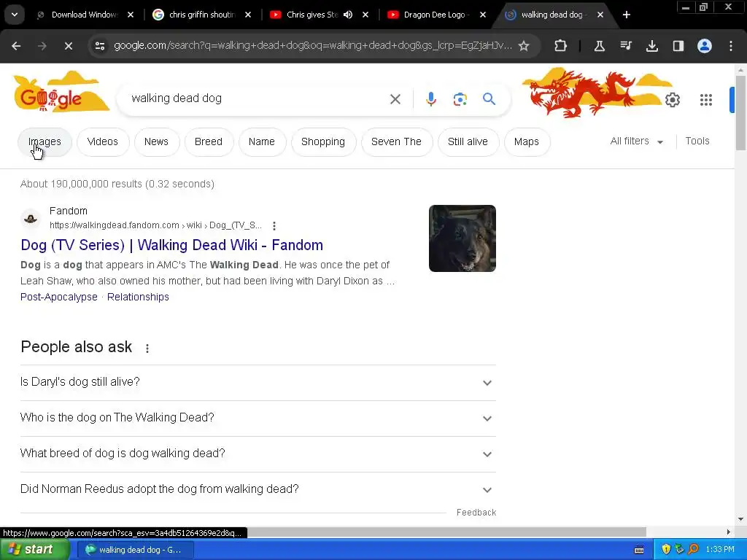The image size is (747, 560).
Task: Click the URL address bar
Action: click(x=312, y=46)
